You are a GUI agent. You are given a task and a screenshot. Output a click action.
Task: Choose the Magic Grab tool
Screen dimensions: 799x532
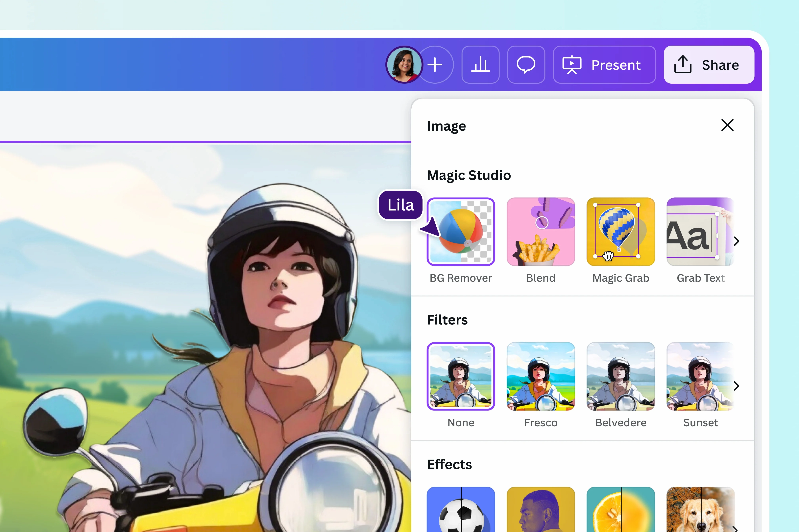coord(620,232)
